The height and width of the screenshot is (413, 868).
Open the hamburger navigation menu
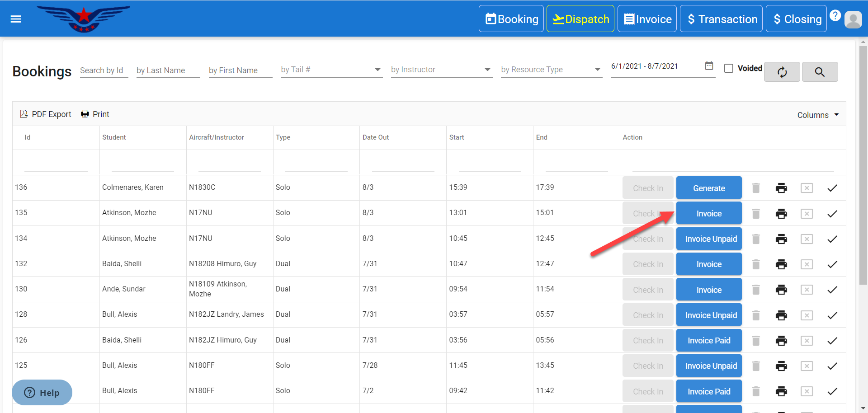pos(16,19)
